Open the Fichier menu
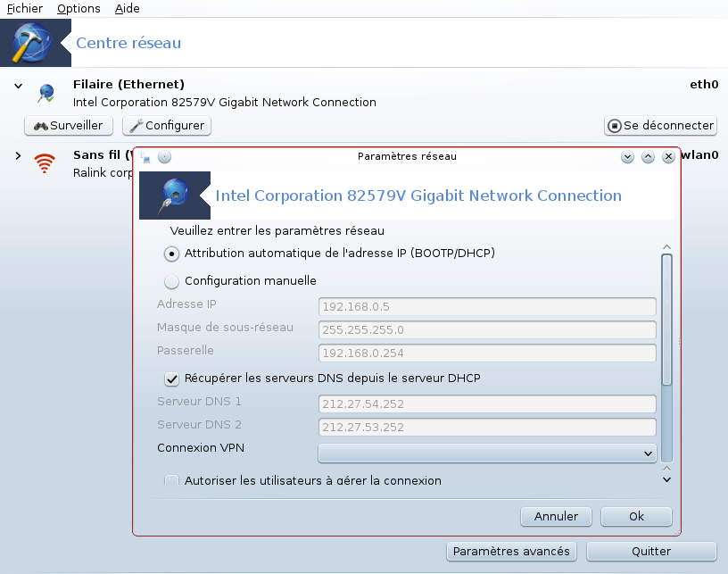The width and height of the screenshot is (728, 574). [x=25, y=8]
